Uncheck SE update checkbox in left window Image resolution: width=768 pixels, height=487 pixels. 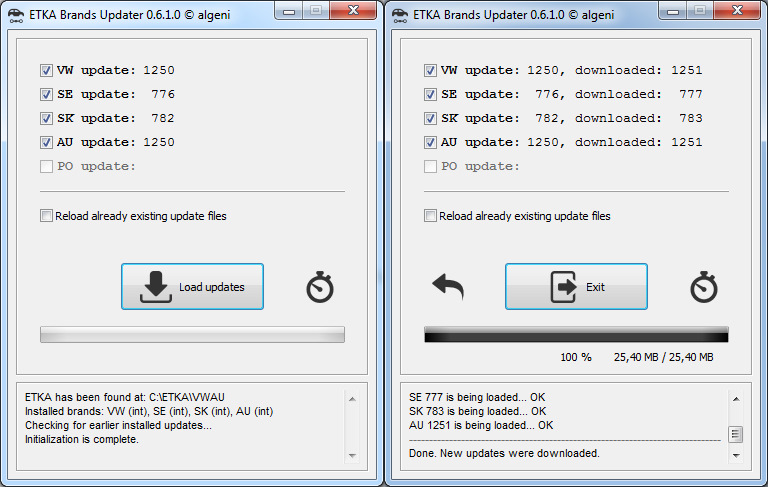[46, 95]
